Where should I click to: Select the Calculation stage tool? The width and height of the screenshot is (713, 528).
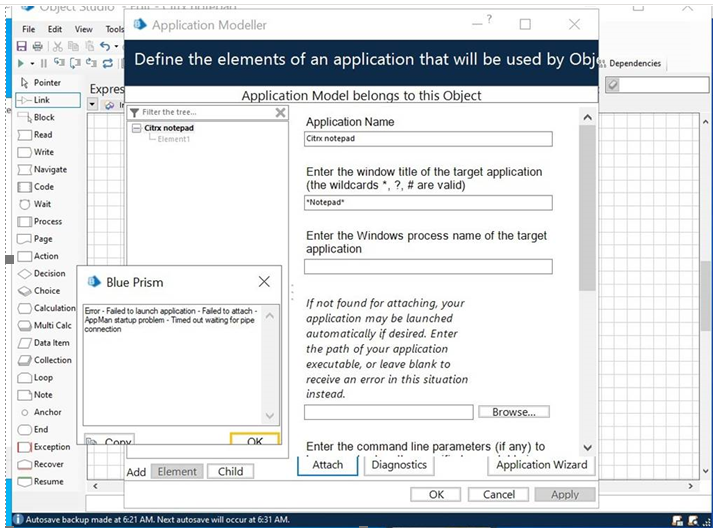click(x=48, y=308)
